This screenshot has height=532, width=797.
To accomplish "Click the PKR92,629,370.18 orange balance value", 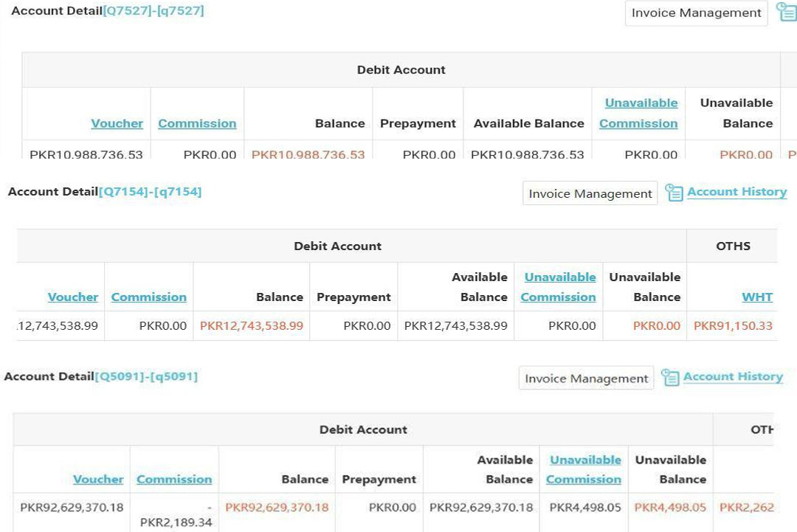I will coord(277,507).
